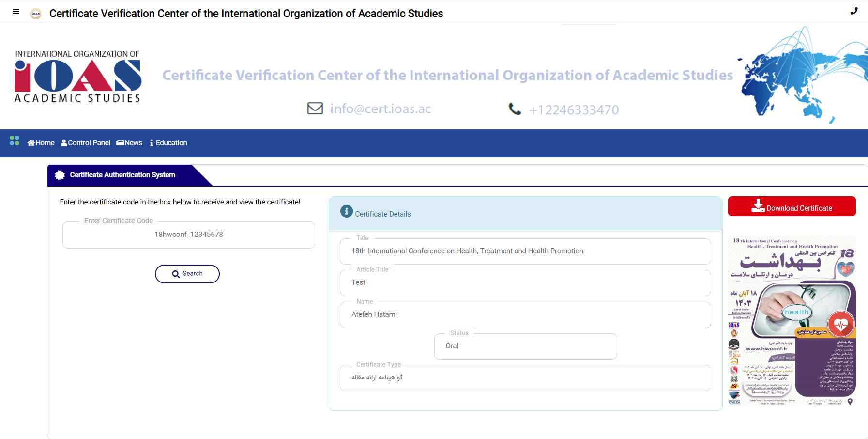Open Education menu item

(x=168, y=143)
